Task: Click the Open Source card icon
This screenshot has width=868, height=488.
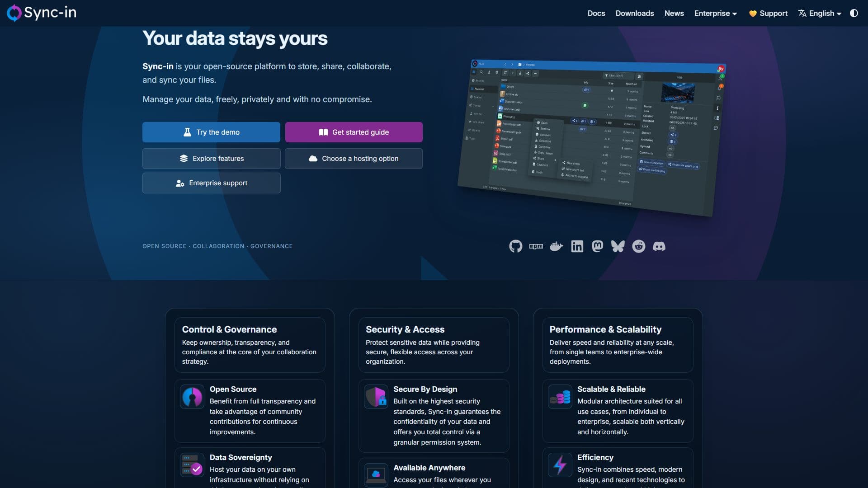Action: pyautogui.click(x=192, y=397)
